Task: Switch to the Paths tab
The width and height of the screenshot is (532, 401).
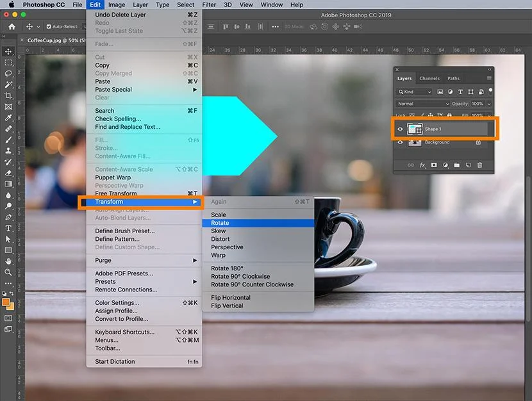Action: pyautogui.click(x=453, y=78)
